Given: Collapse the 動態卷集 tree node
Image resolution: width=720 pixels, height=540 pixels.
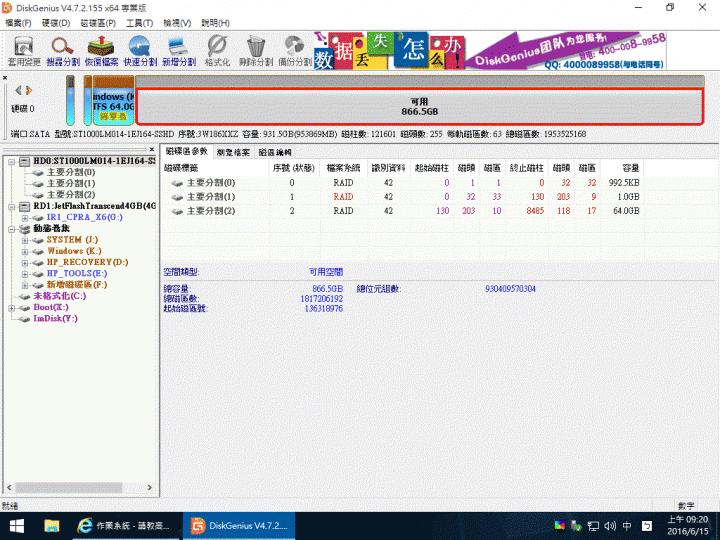Looking at the screenshot, I should click(11, 229).
